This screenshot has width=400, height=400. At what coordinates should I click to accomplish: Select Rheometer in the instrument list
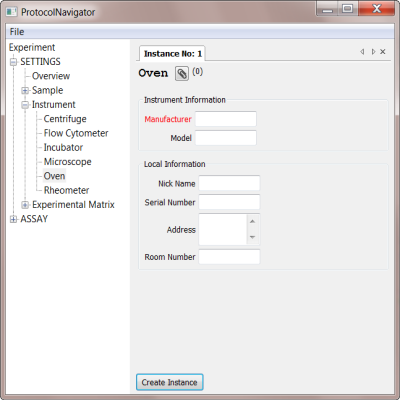[66, 190]
